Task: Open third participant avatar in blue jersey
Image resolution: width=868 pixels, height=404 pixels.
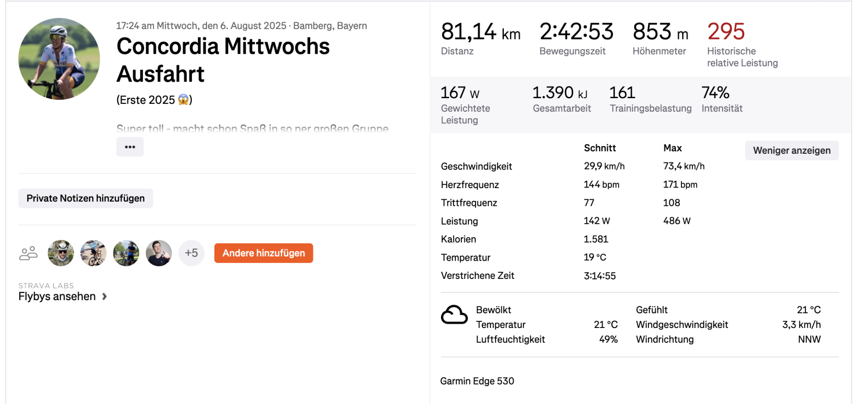Action: pos(126,253)
